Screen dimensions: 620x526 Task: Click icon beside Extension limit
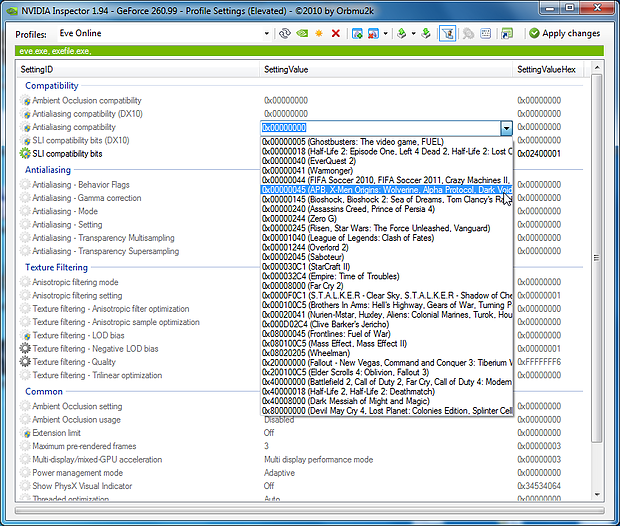(25, 433)
